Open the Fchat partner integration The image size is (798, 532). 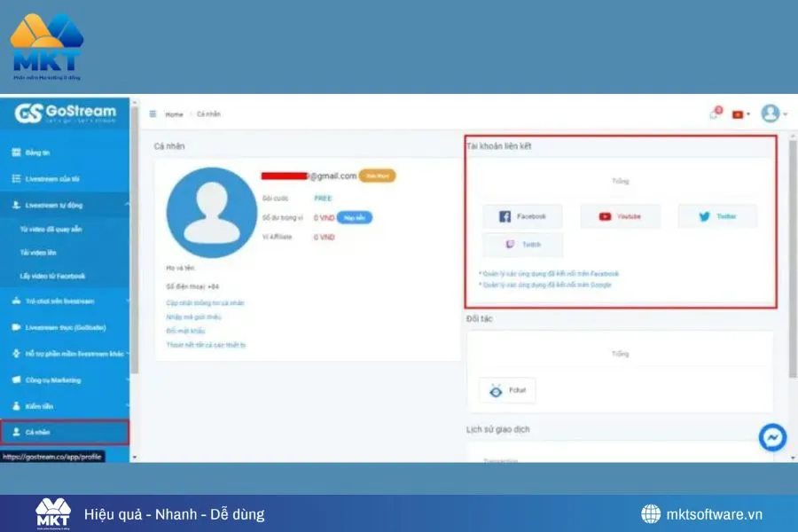(506, 389)
